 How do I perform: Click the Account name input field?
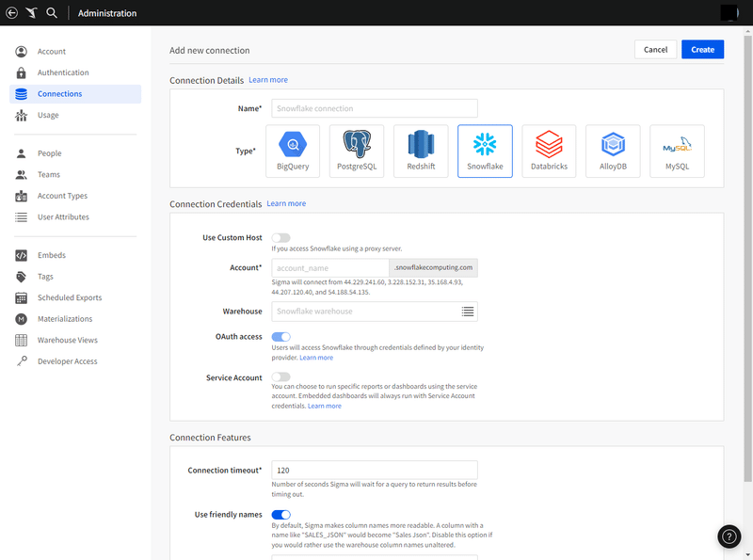coord(330,268)
